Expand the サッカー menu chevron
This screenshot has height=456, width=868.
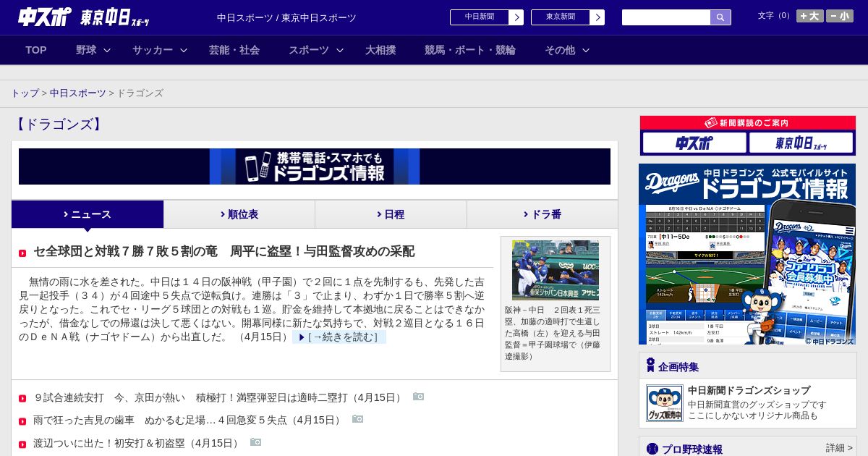[x=184, y=51]
